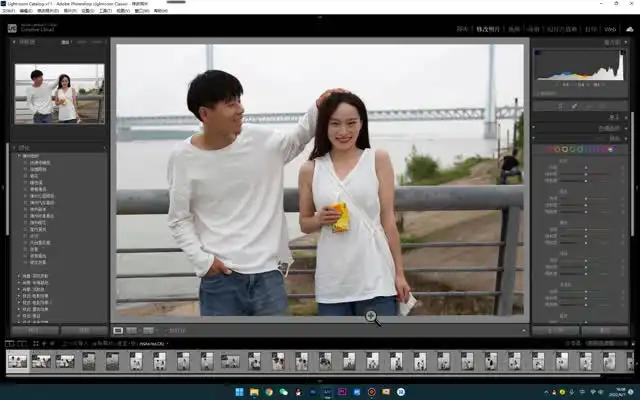Open the File menu in menu bar
The width and height of the screenshot is (640, 400).
[10, 11]
